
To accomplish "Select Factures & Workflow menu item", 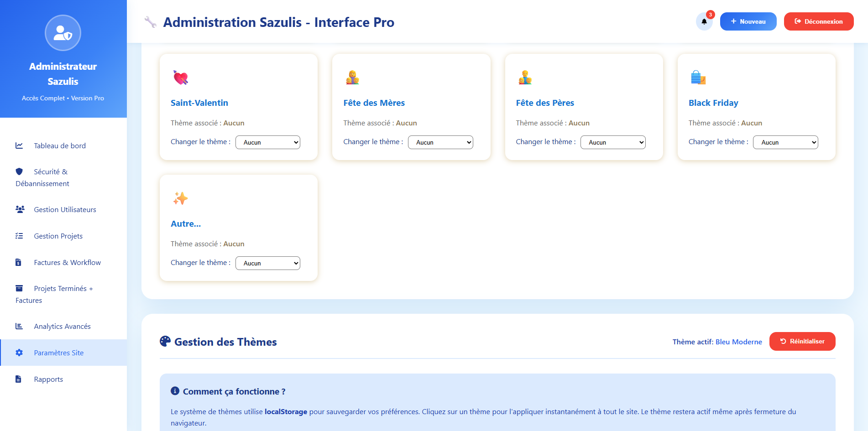I will tap(67, 262).
